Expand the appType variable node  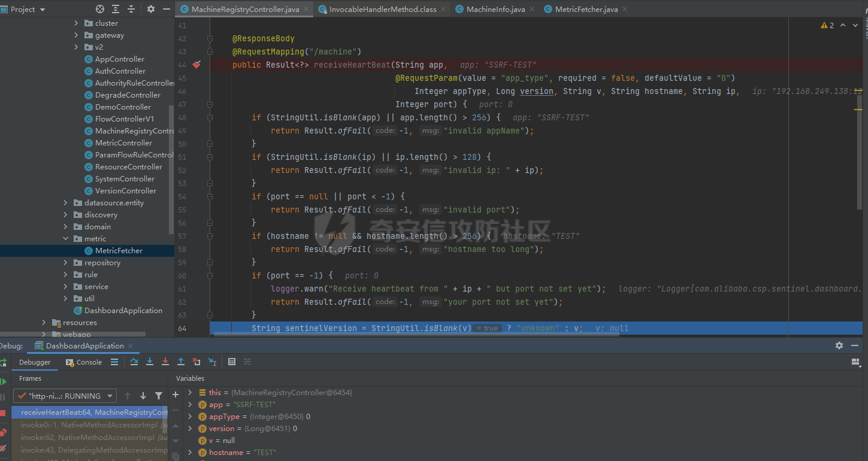[x=190, y=417]
